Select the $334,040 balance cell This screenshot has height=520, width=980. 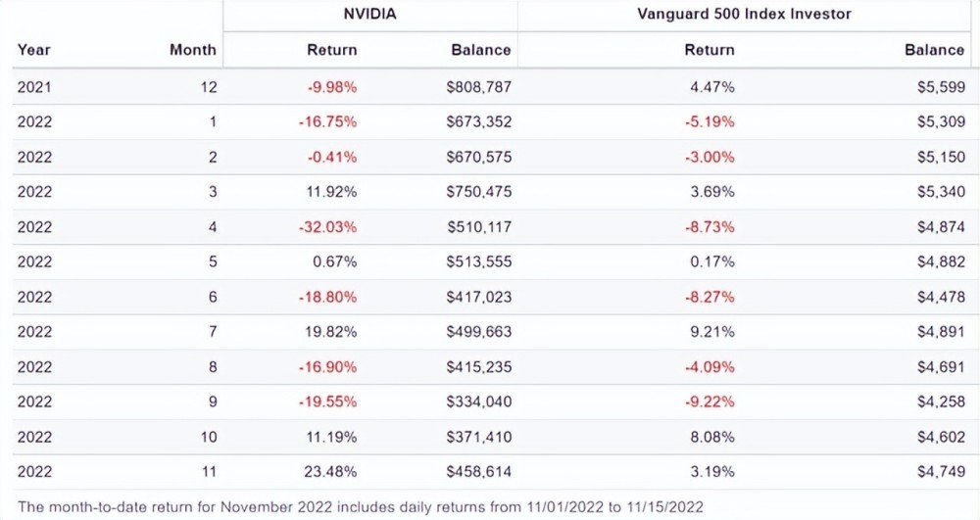(478, 402)
